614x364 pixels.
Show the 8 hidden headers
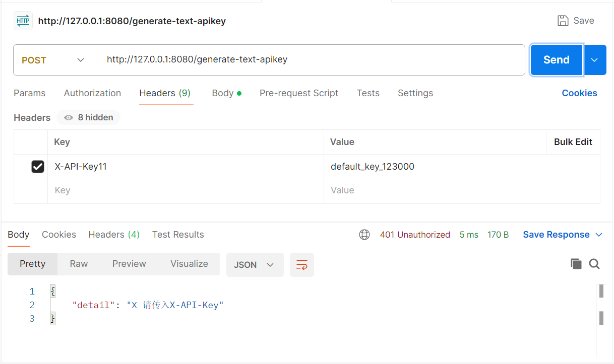coord(88,117)
